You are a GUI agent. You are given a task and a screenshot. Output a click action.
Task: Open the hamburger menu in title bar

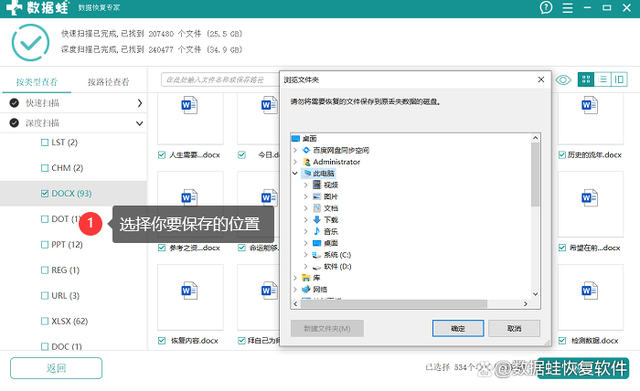coord(567,8)
